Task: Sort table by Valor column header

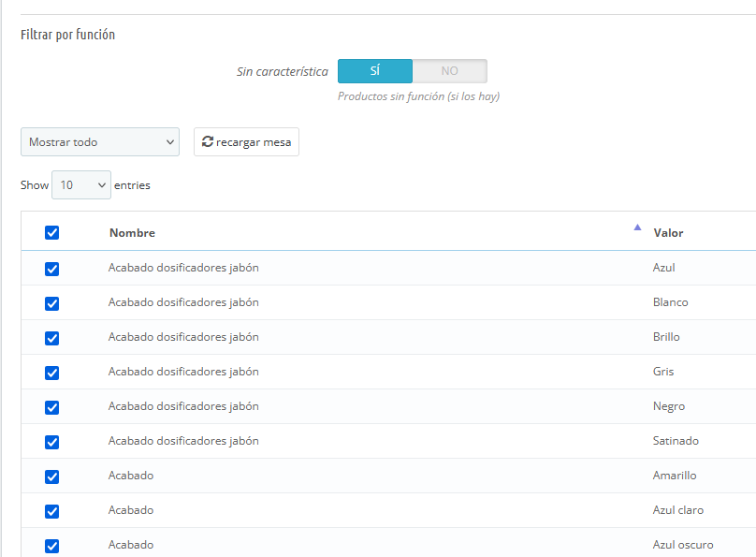Action: (668, 233)
